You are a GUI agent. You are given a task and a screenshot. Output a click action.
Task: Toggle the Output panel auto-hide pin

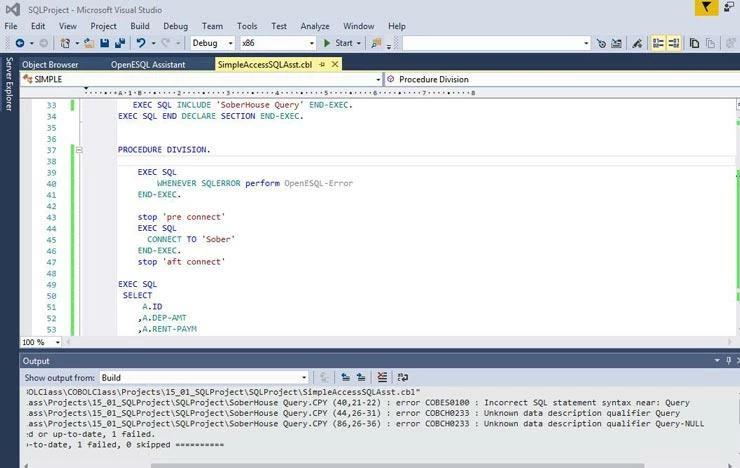(x=729, y=360)
